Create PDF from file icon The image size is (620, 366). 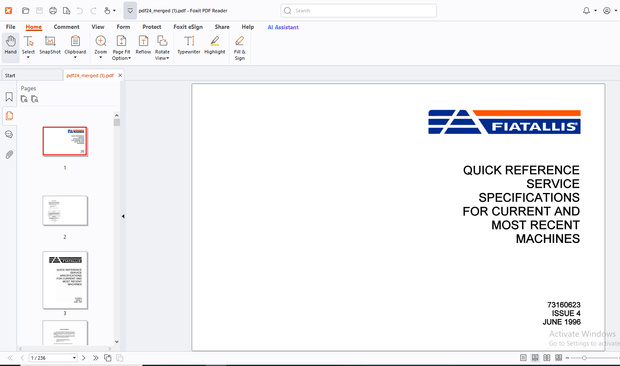(66, 11)
